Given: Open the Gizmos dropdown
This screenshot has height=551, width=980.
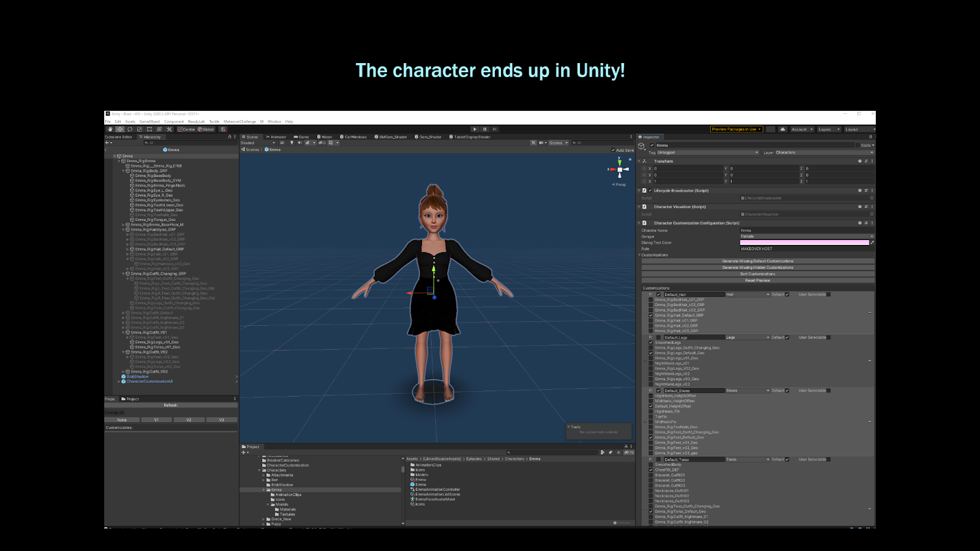Looking at the screenshot, I should [x=559, y=143].
